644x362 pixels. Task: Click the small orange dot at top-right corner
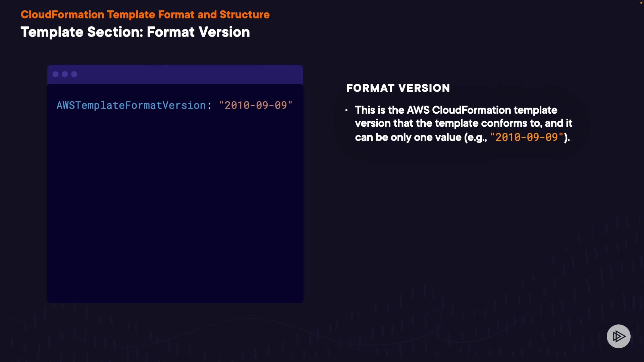(641, 3)
